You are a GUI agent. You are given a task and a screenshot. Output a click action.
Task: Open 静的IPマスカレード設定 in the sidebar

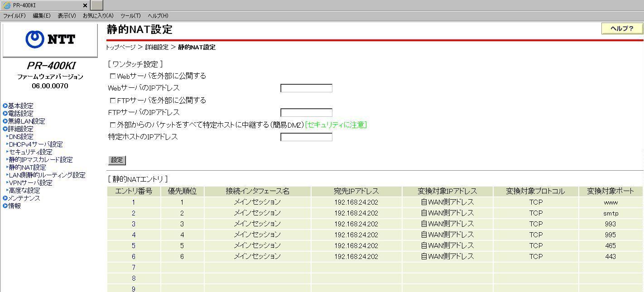pos(41,160)
